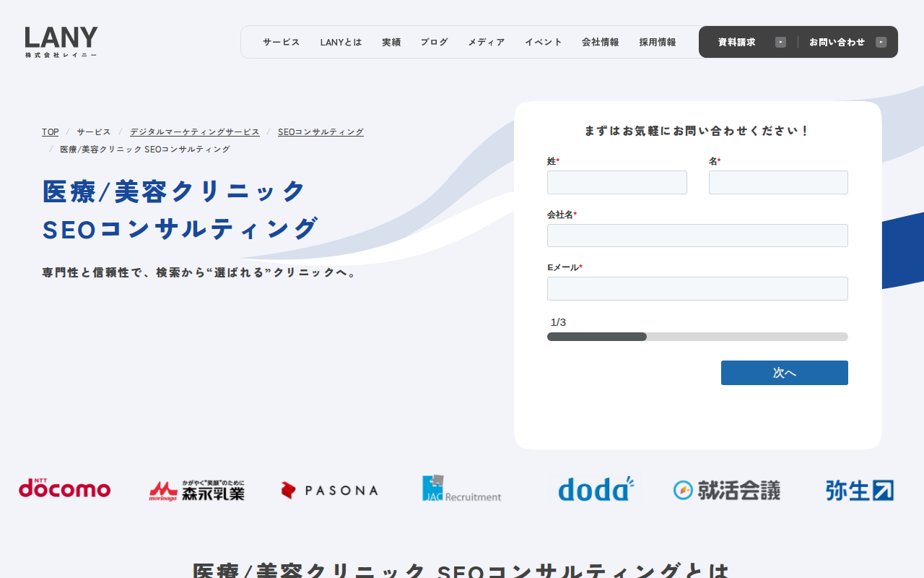Image resolution: width=924 pixels, height=578 pixels.
Task: Click the 1/3 form progress bar
Action: coord(697,337)
